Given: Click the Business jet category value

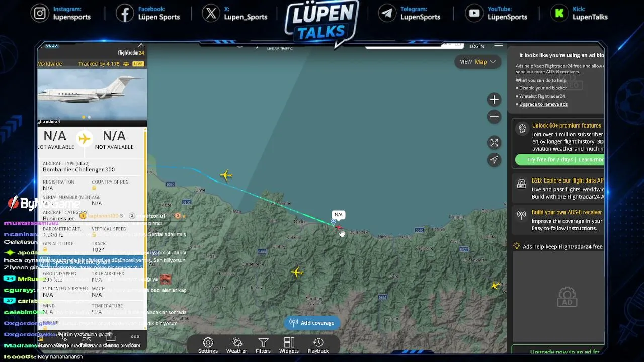Looking at the screenshot, I should (x=58, y=219).
